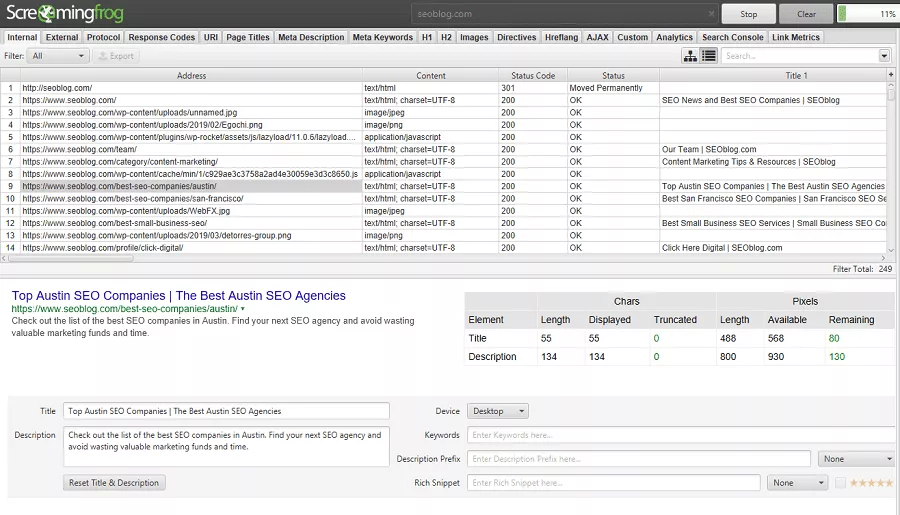Click the Export button
Image resolution: width=900 pixels, height=515 pixels.
[117, 56]
